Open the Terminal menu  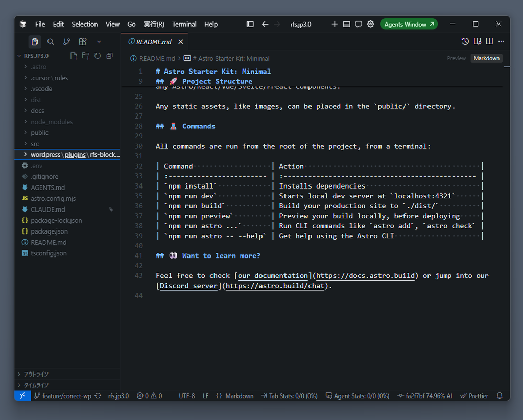coord(184,24)
